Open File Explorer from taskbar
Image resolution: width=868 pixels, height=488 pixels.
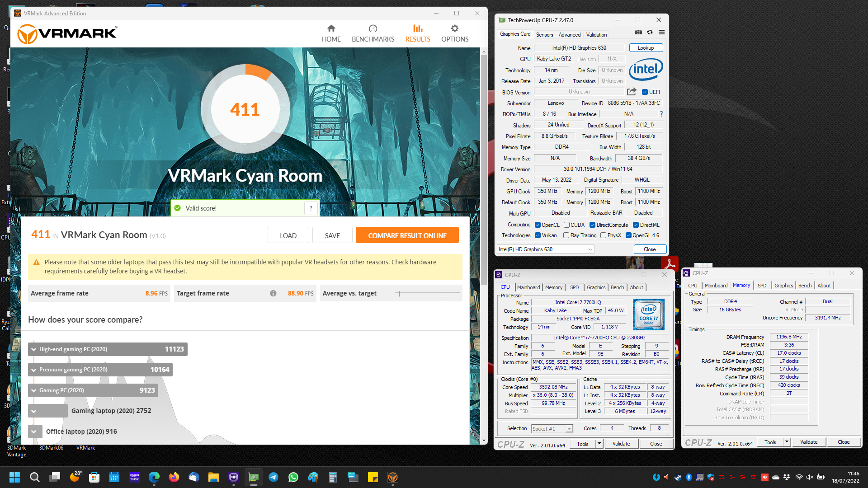[x=213, y=477]
